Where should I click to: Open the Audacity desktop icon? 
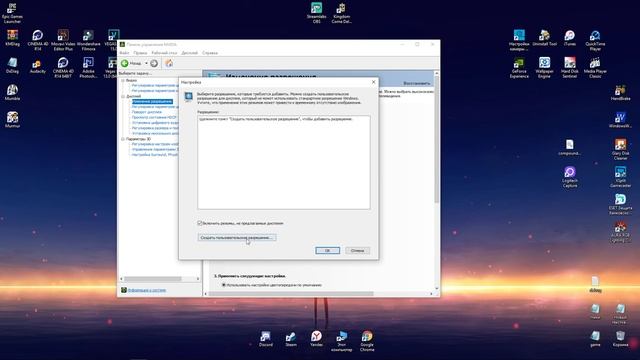(x=38, y=67)
